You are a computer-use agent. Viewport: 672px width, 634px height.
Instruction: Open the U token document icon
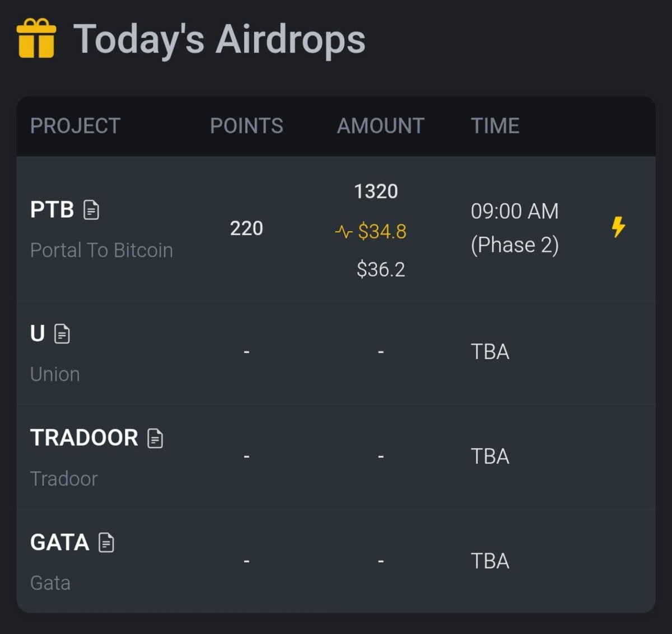(x=62, y=334)
